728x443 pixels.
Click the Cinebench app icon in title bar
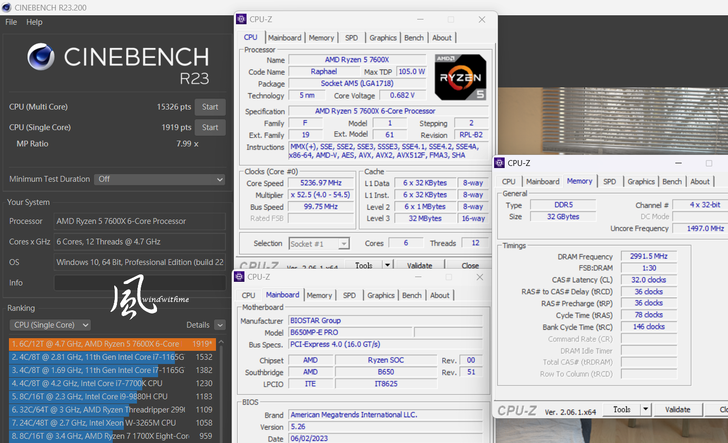coord(8,7)
